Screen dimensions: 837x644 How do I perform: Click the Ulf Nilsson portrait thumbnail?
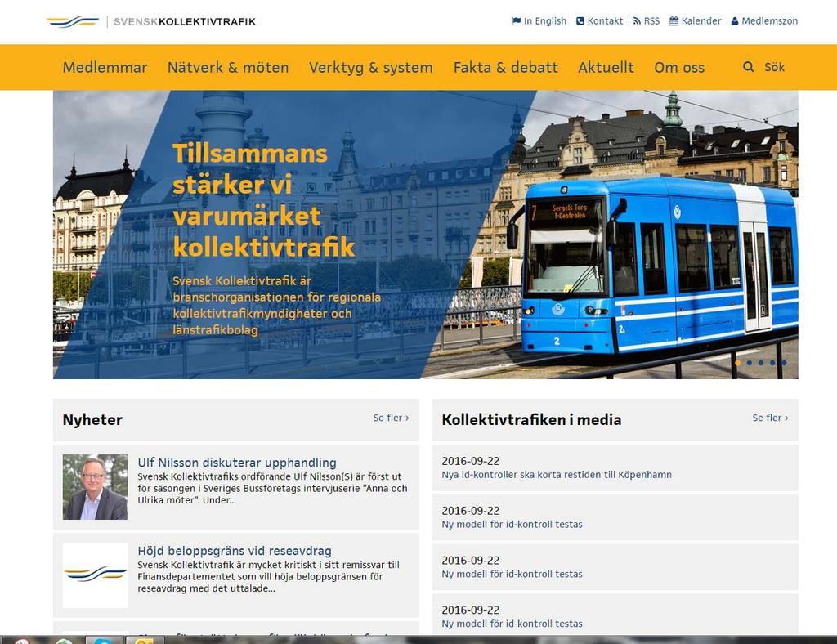(x=96, y=487)
